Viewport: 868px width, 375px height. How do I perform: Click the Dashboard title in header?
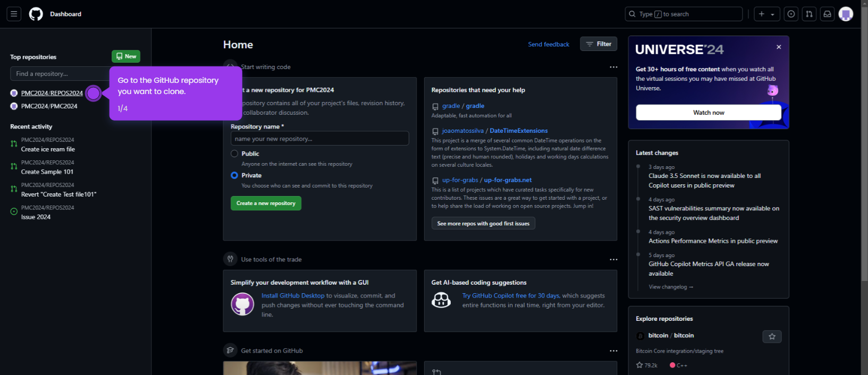pyautogui.click(x=65, y=14)
